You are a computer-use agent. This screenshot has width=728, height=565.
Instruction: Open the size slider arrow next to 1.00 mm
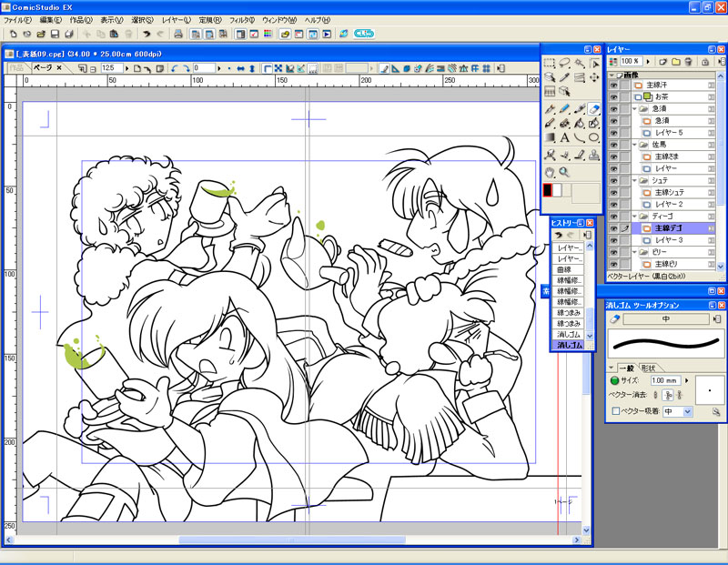[x=687, y=380]
